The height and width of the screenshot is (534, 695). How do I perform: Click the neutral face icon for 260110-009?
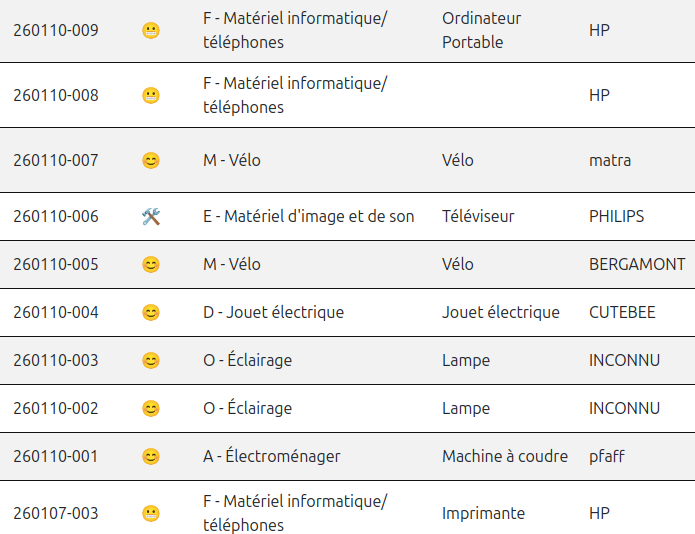[151, 30]
